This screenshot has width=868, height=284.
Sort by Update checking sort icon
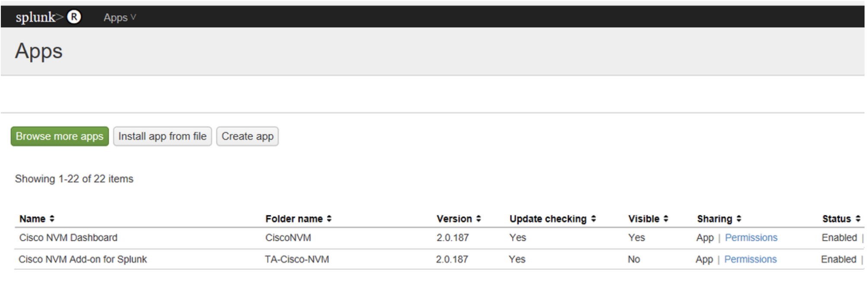coord(593,219)
